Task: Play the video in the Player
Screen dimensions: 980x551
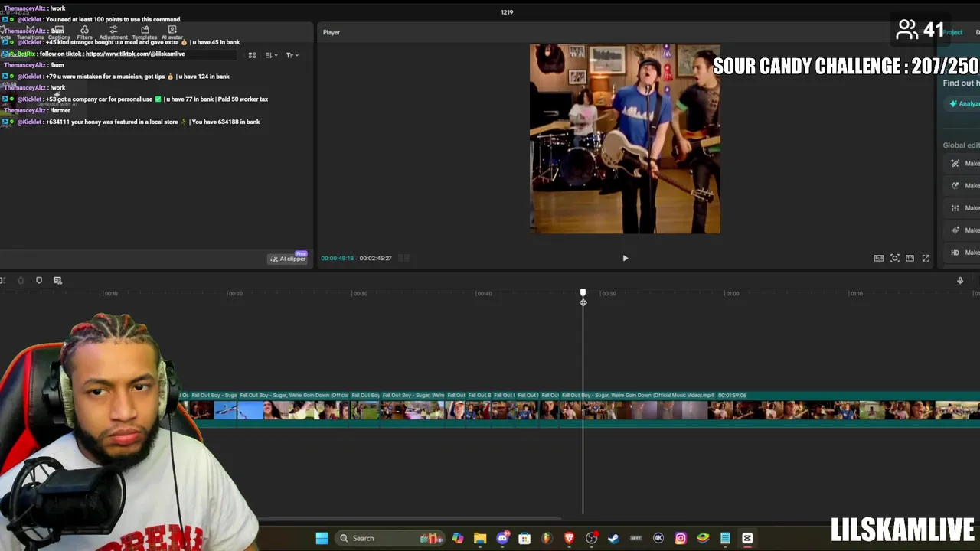Action: pyautogui.click(x=625, y=259)
